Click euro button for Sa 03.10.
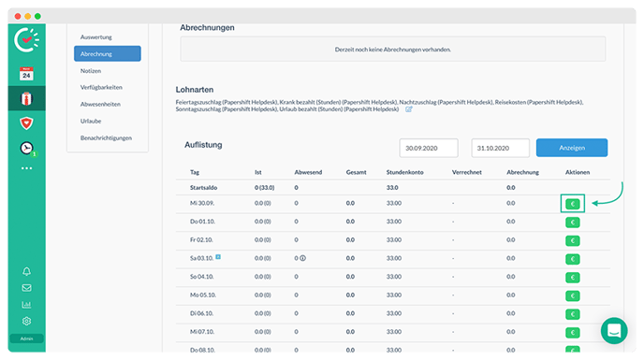This screenshot has height=360, width=644. (573, 259)
